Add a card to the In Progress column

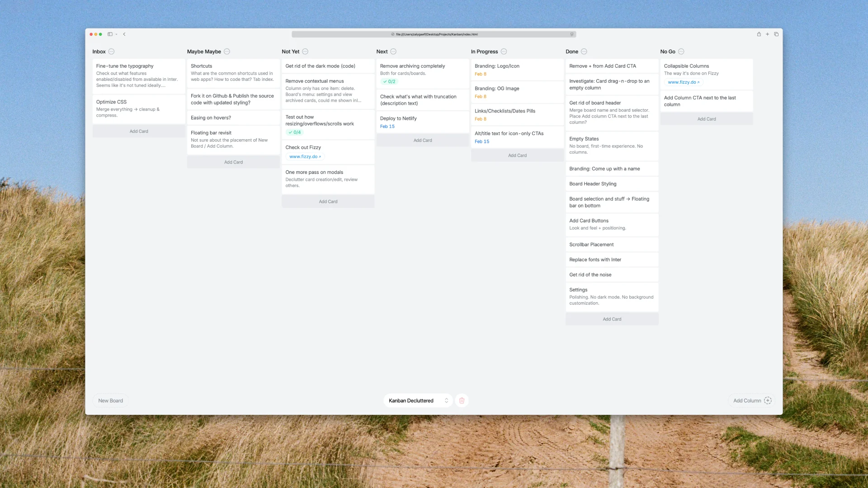[517, 155]
